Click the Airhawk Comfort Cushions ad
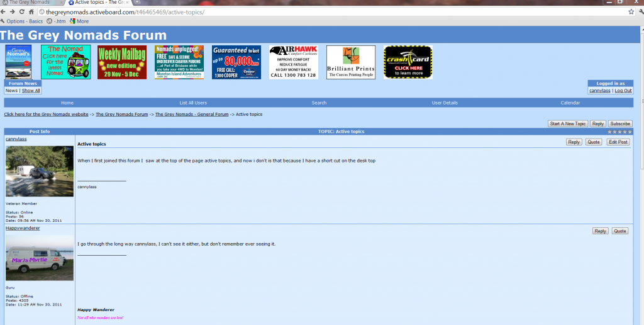The width and height of the screenshot is (644, 325). click(294, 62)
